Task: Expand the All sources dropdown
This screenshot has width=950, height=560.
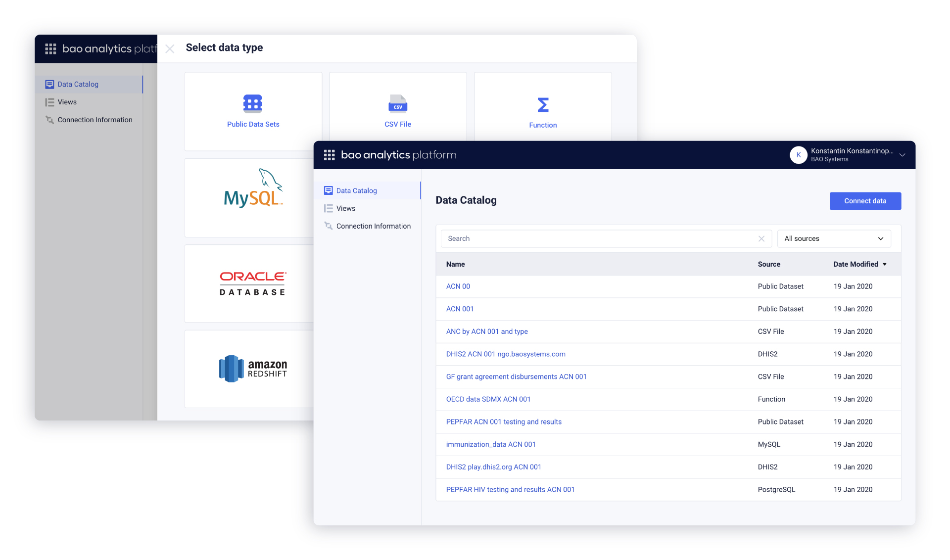Action: [834, 239]
